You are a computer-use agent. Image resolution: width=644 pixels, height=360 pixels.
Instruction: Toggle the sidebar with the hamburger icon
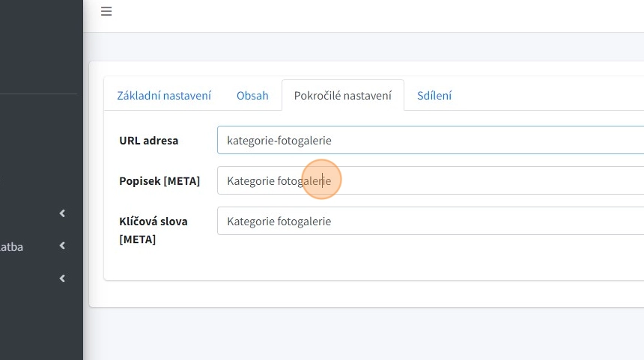106,12
